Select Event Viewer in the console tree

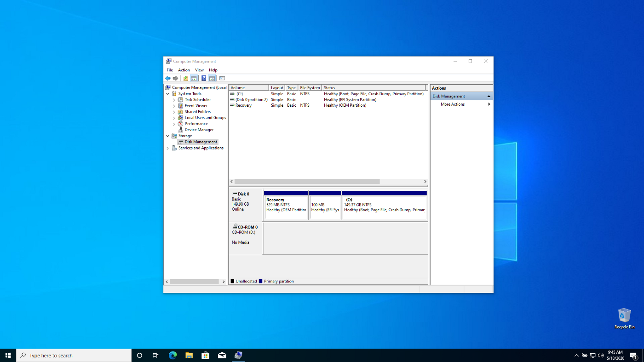coord(196,105)
